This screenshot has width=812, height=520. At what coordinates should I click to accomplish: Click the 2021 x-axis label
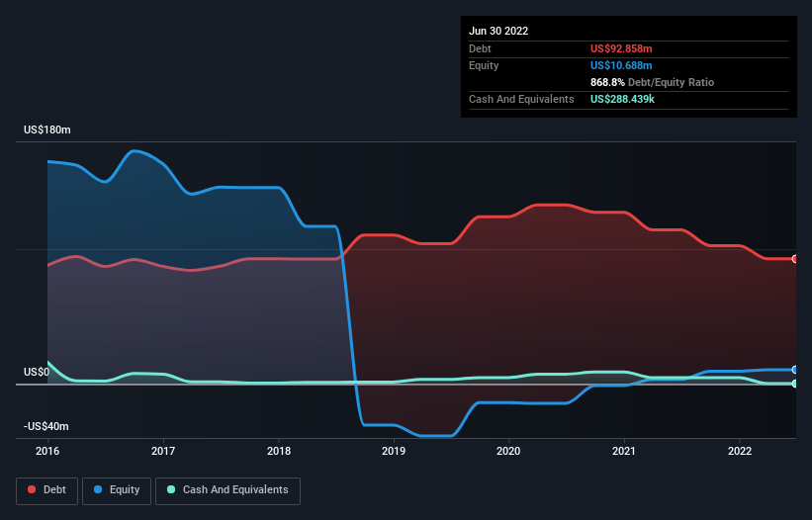click(x=624, y=451)
